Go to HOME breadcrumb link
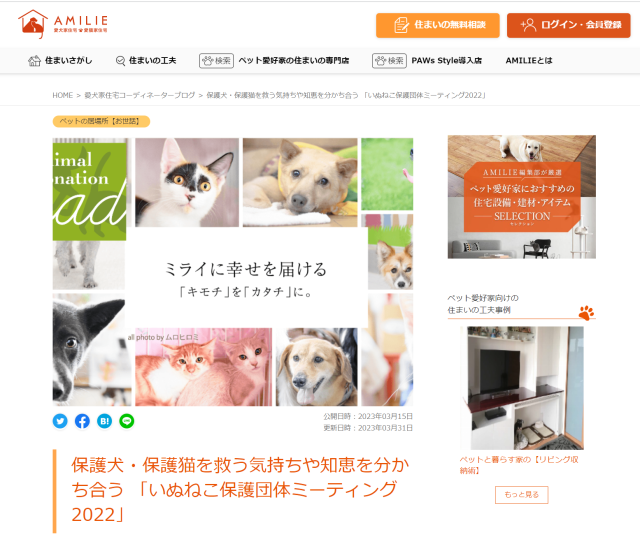 [62, 95]
